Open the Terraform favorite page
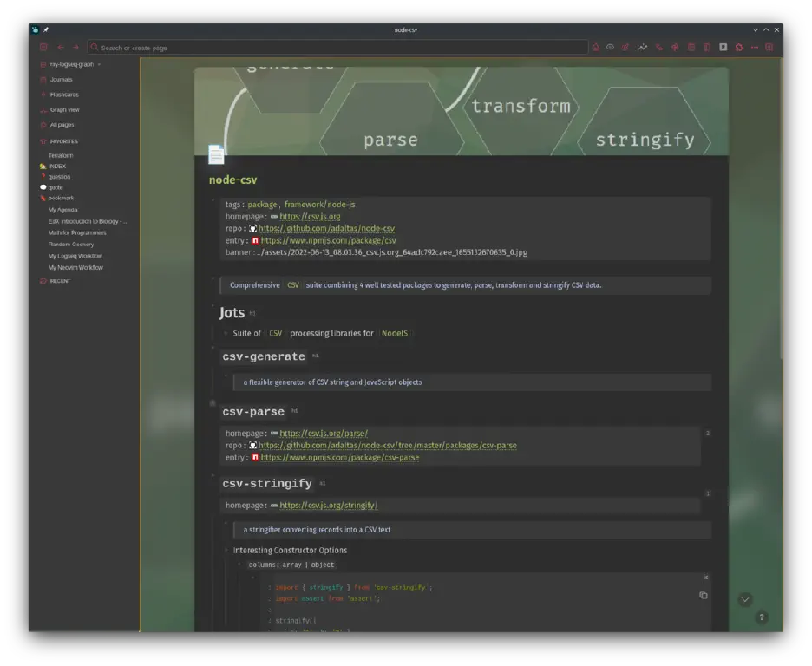 pyautogui.click(x=61, y=155)
